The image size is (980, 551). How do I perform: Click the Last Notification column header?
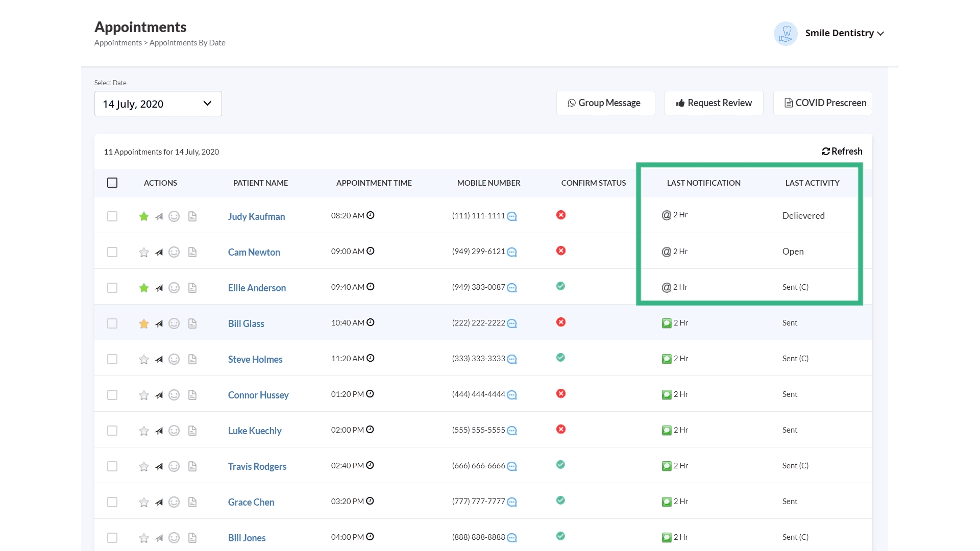click(703, 183)
